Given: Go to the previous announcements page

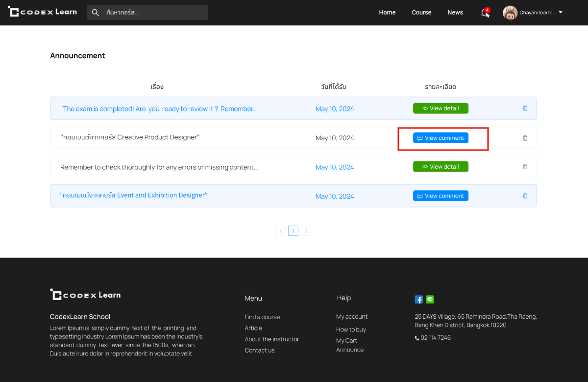Looking at the screenshot, I should 281,230.
